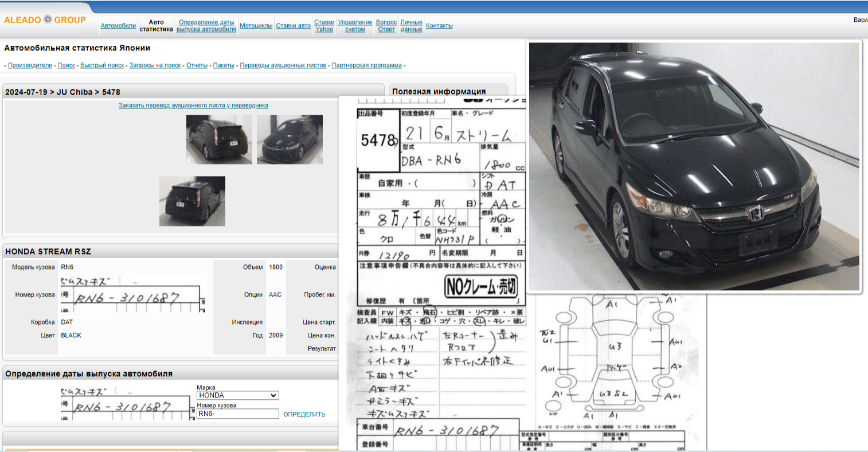Screen dimensions: 868x452
Task: Open Переводы аукционных листов link
Action: tap(283, 65)
